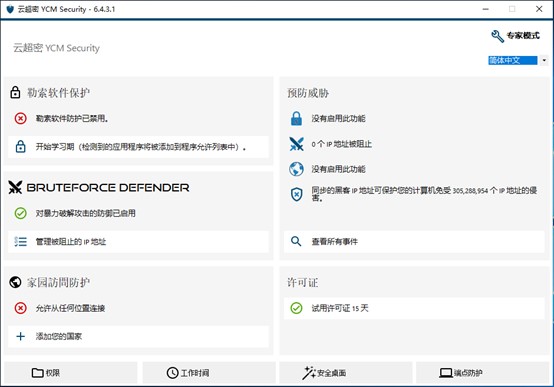Click the 专家模式 label
Viewport: 554px width, 387px height.
tap(523, 35)
